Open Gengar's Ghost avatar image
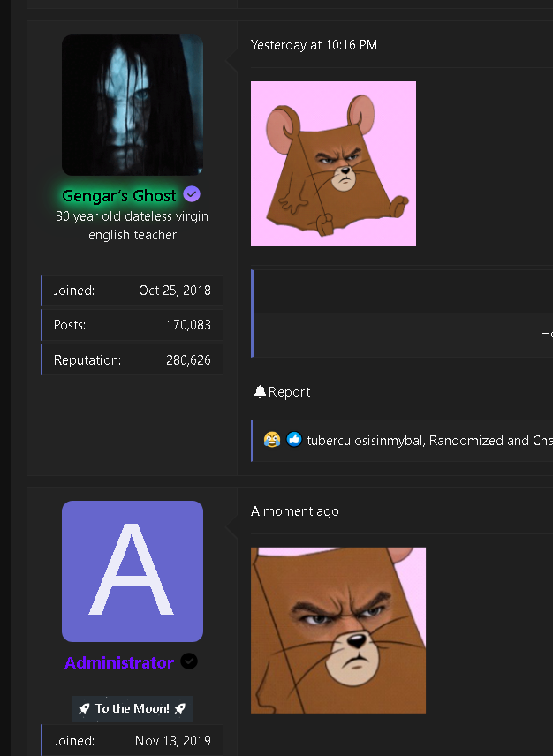 tap(133, 104)
